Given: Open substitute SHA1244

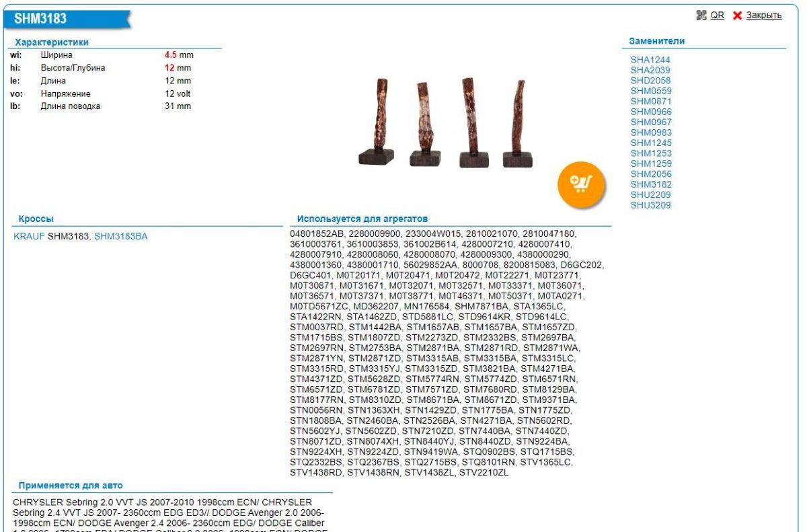Looking at the screenshot, I should [x=650, y=60].
